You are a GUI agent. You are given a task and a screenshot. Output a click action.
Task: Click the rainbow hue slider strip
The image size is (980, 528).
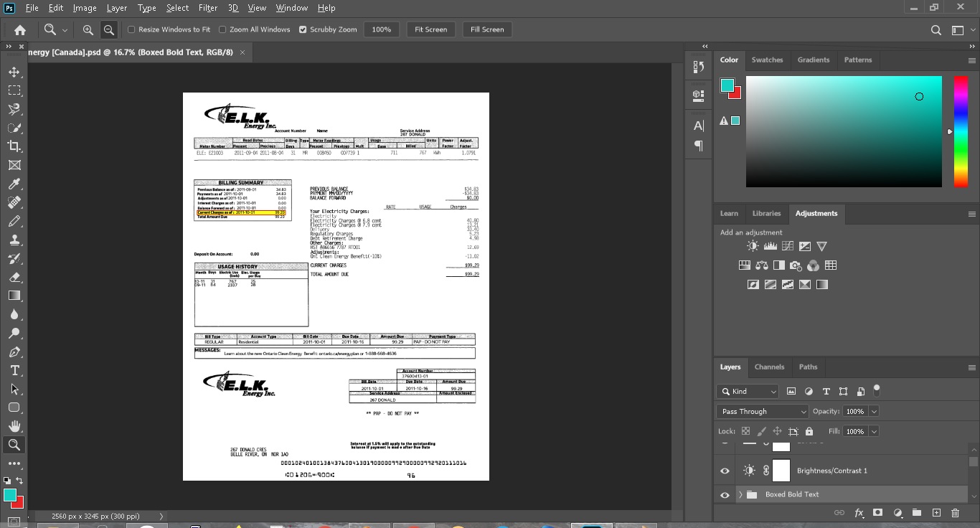tap(960, 131)
